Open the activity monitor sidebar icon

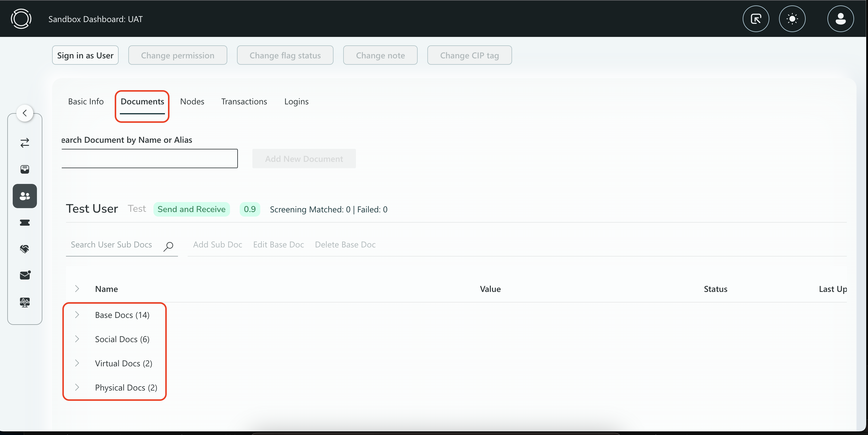tap(25, 302)
